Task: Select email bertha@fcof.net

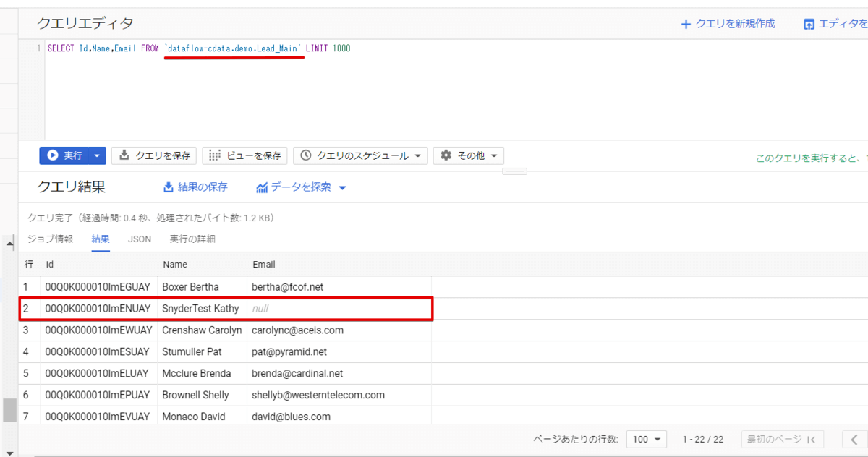Action: point(287,287)
